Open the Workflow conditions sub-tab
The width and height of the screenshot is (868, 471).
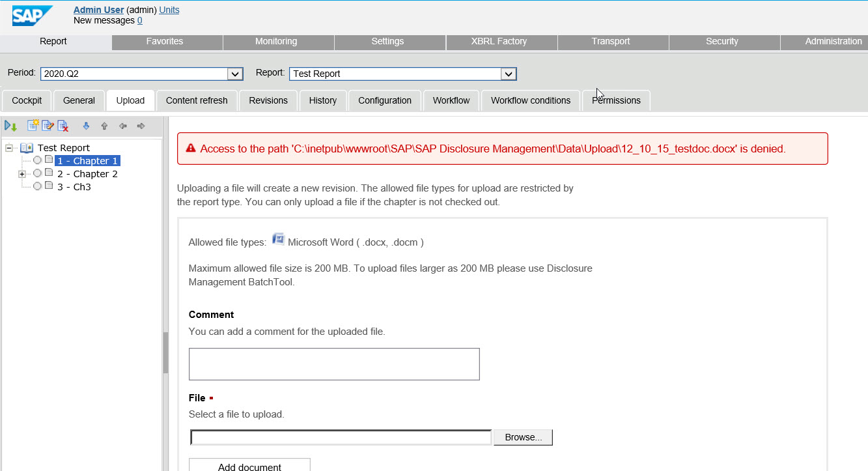click(531, 100)
